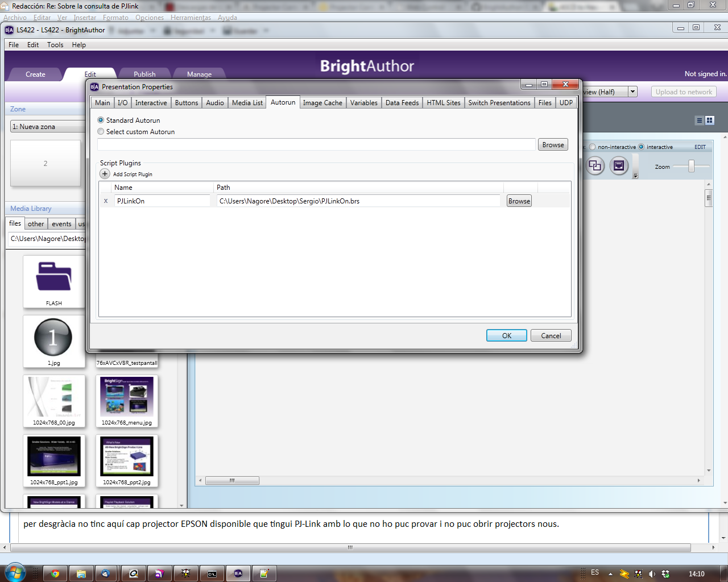Click the overlapping squares event icon
Image resolution: width=728 pixels, height=582 pixels.
595,165
